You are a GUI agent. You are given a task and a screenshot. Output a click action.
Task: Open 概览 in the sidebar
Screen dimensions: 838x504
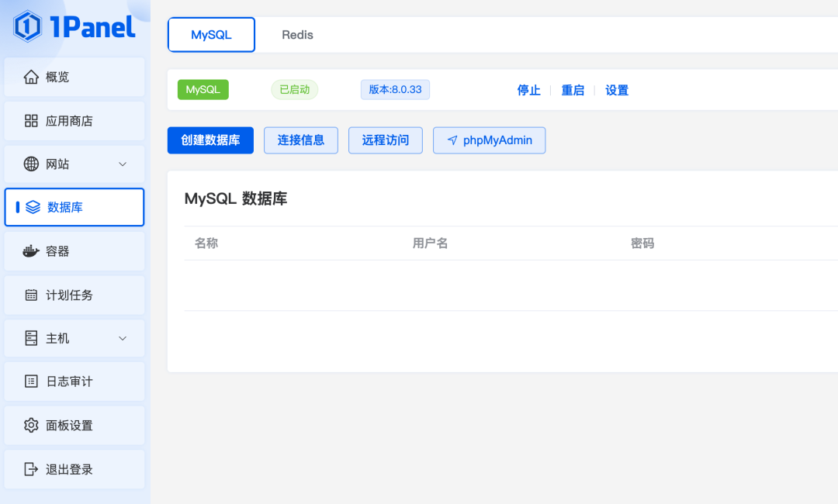tap(74, 77)
